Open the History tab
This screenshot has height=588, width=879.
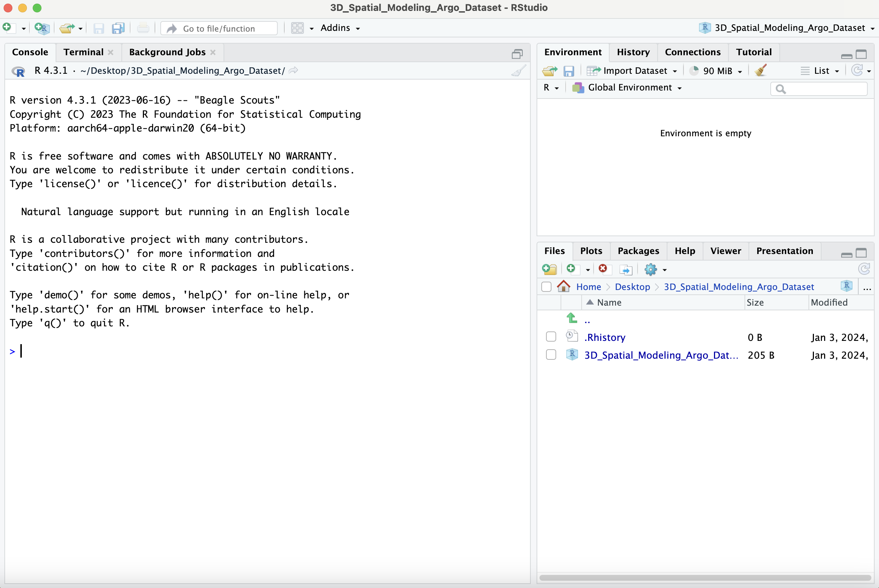633,52
